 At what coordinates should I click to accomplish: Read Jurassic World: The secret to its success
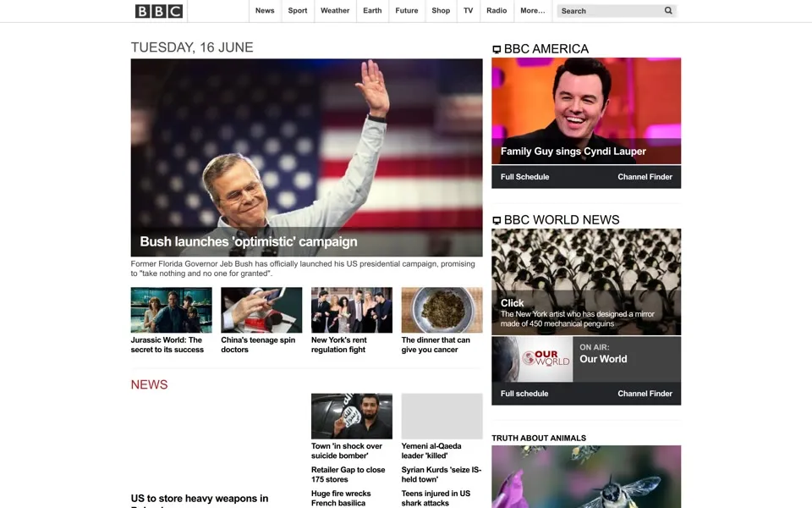tap(167, 345)
